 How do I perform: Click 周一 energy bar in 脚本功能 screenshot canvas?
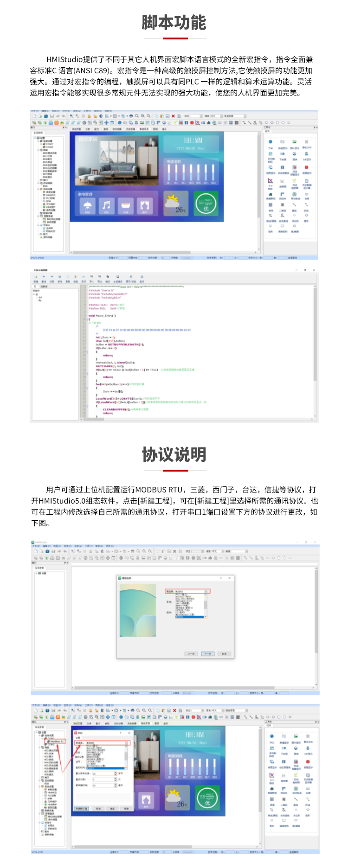coord(169,172)
